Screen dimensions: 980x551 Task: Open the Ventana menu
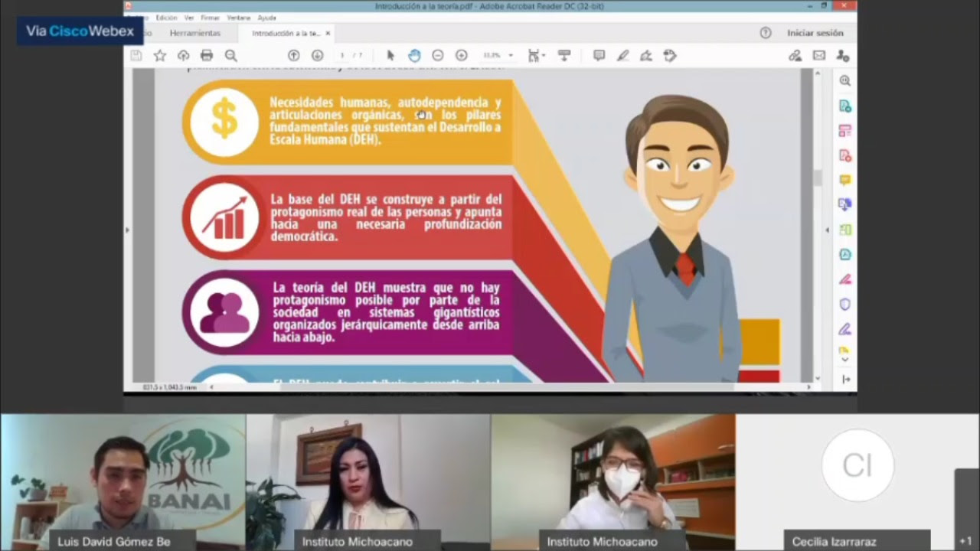pyautogui.click(x=238, y=18)
